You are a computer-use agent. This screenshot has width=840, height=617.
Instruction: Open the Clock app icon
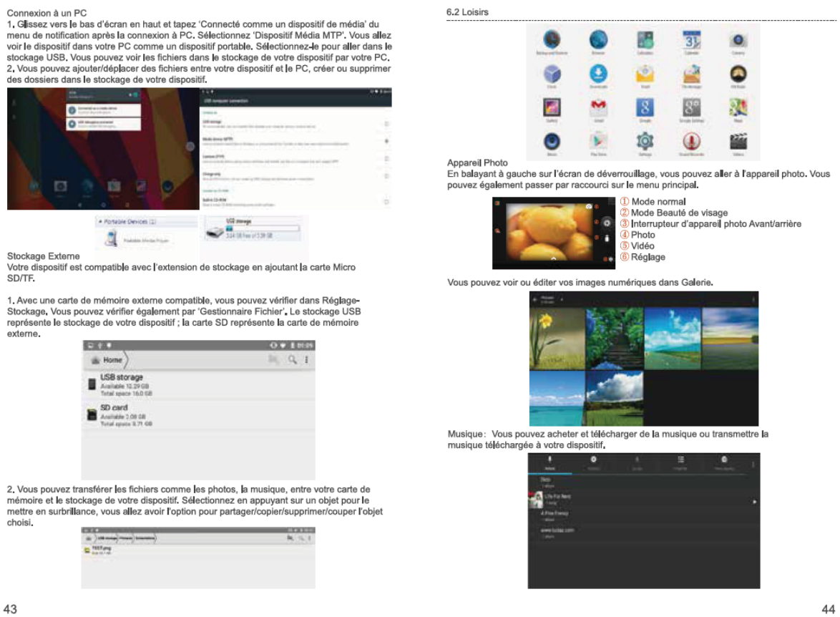pyautogui.click(x=552, y=74)
